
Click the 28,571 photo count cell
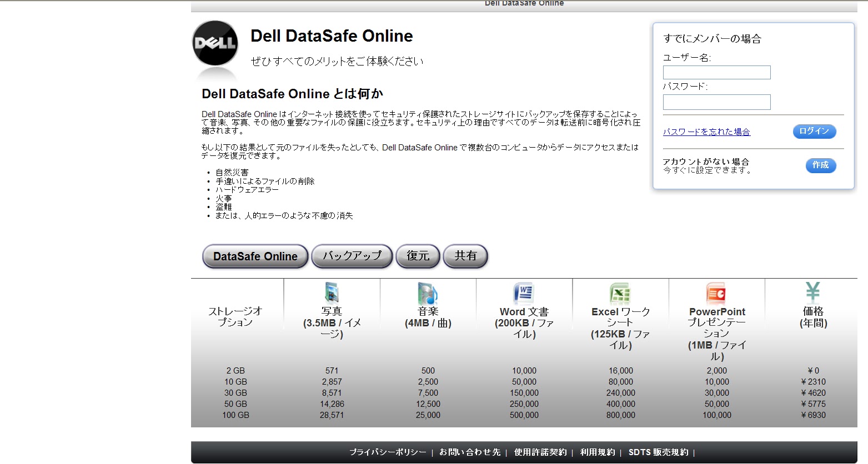pos(332,415)
